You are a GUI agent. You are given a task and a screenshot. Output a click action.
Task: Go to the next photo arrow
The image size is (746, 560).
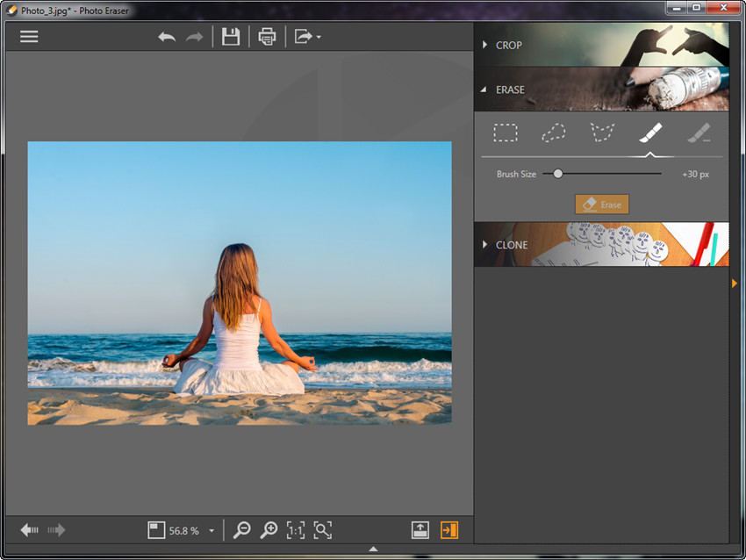click(56, 530)
